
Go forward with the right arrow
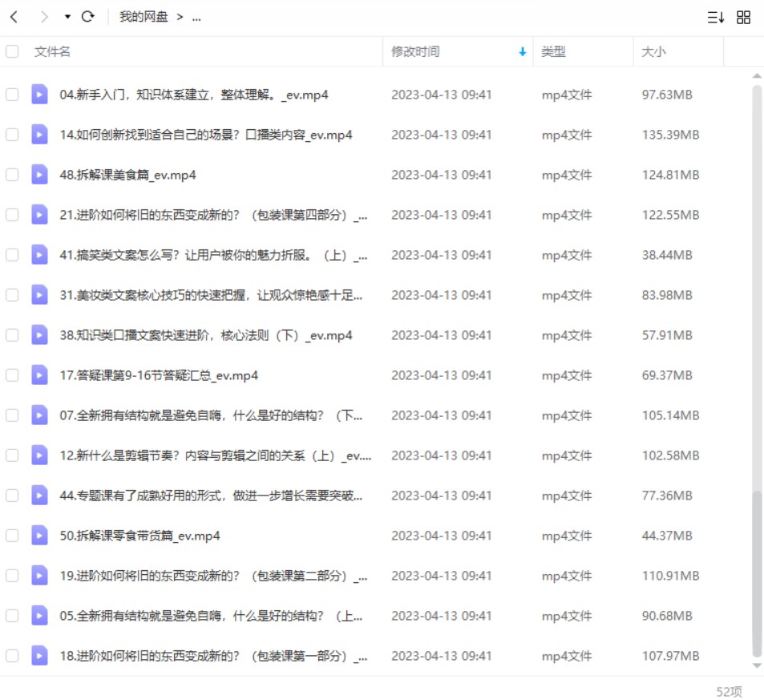point(44,17)
